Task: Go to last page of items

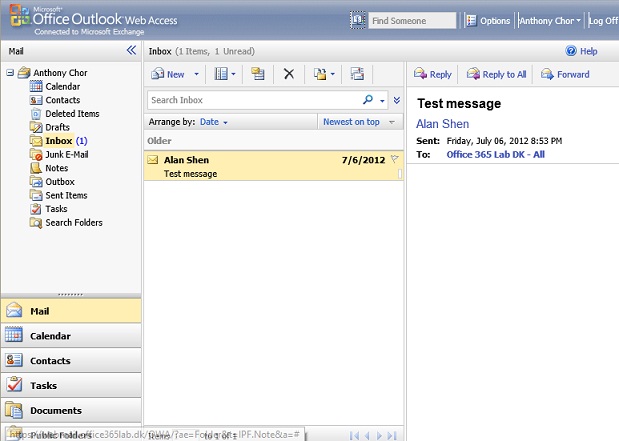Action: pyautogui.click(x=392, y=435)
